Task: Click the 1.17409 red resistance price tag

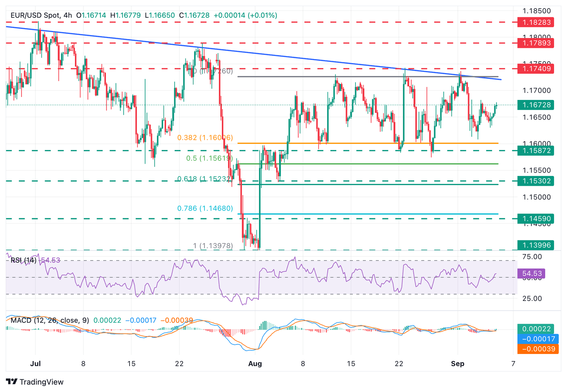Action: (536, 69)
